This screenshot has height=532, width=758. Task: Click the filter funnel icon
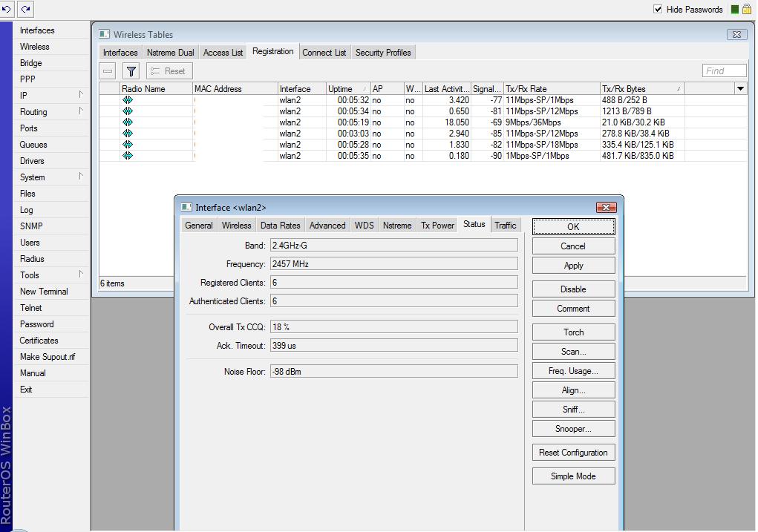point(131,71)
